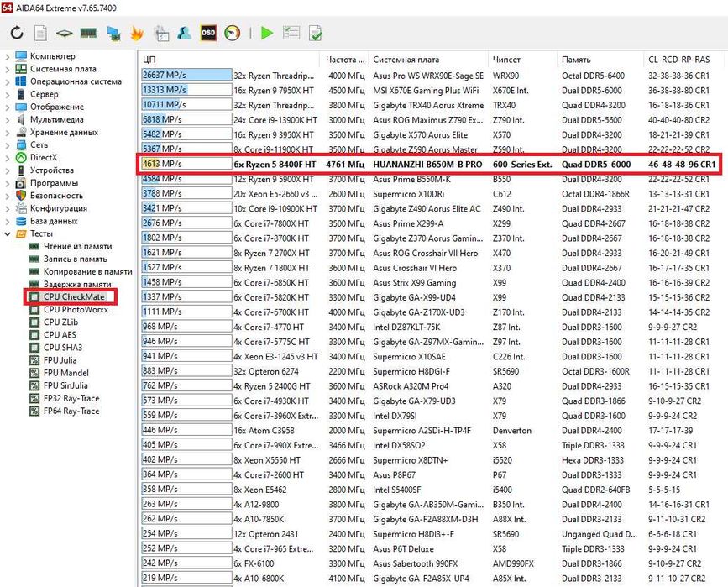Expand the Мультимедиа tree node
The width and height of the screenshot is (728, 587).
(x=7, y=120)
